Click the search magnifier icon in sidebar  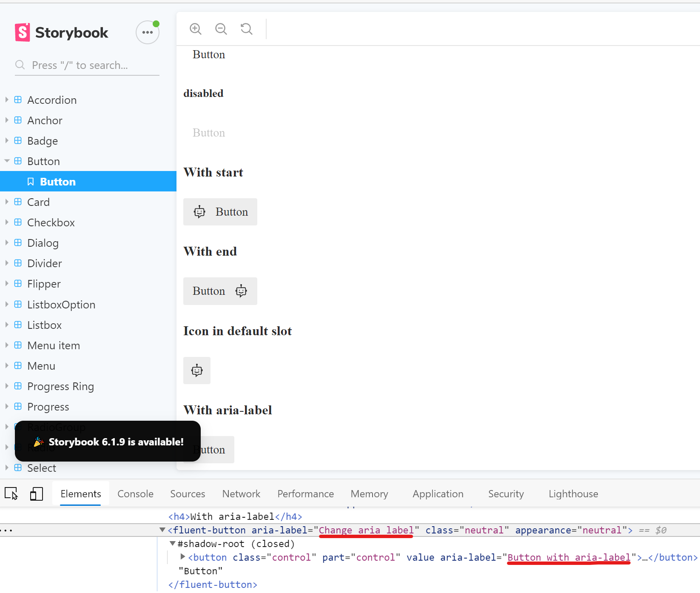tap(20, 65)
